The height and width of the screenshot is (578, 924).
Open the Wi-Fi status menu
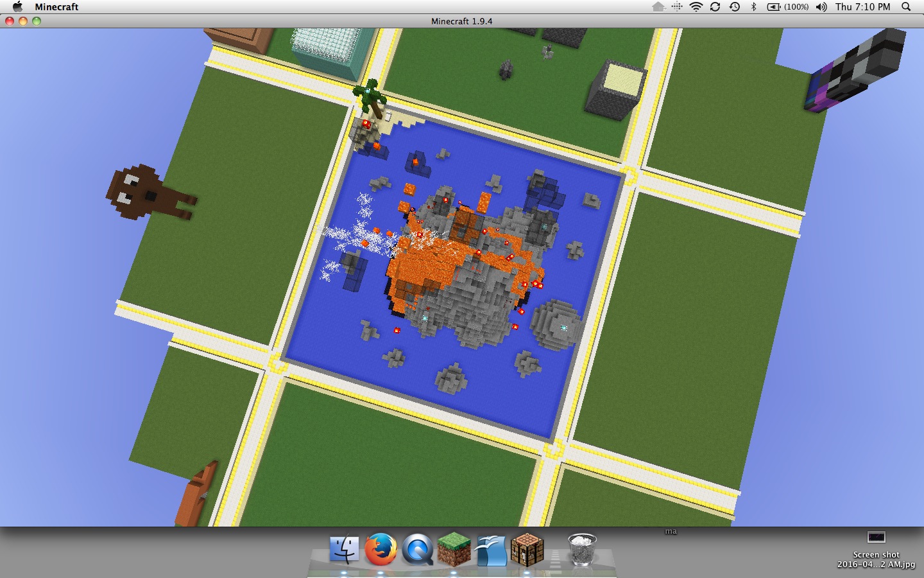coord(696,6)
